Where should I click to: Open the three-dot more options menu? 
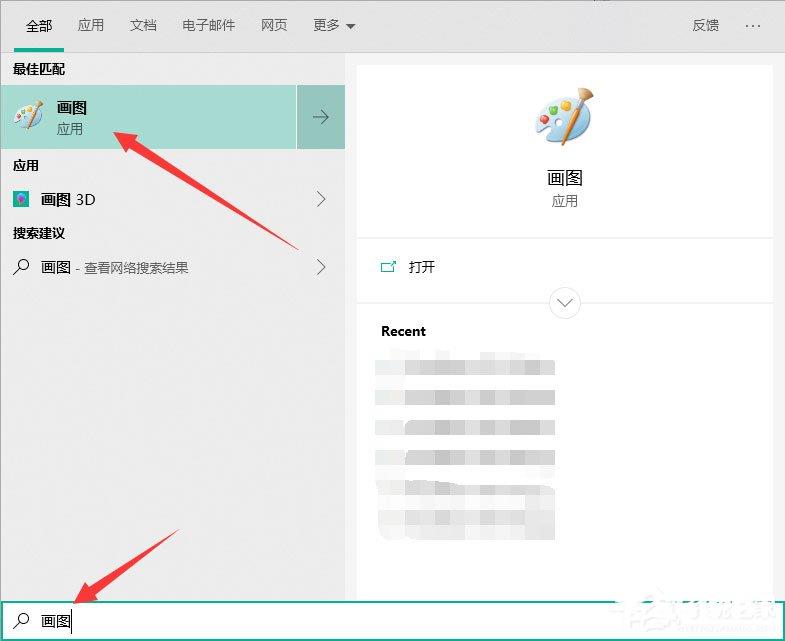click(752, 26)
